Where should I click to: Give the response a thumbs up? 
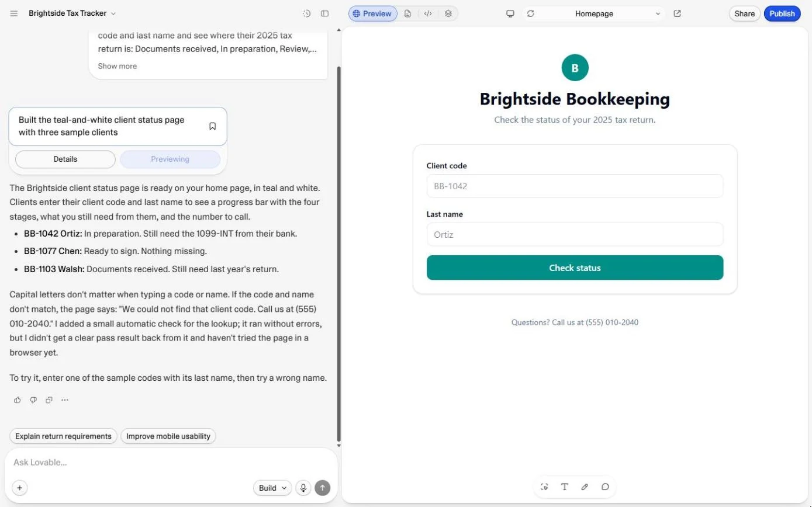click(x=18, y=400)
